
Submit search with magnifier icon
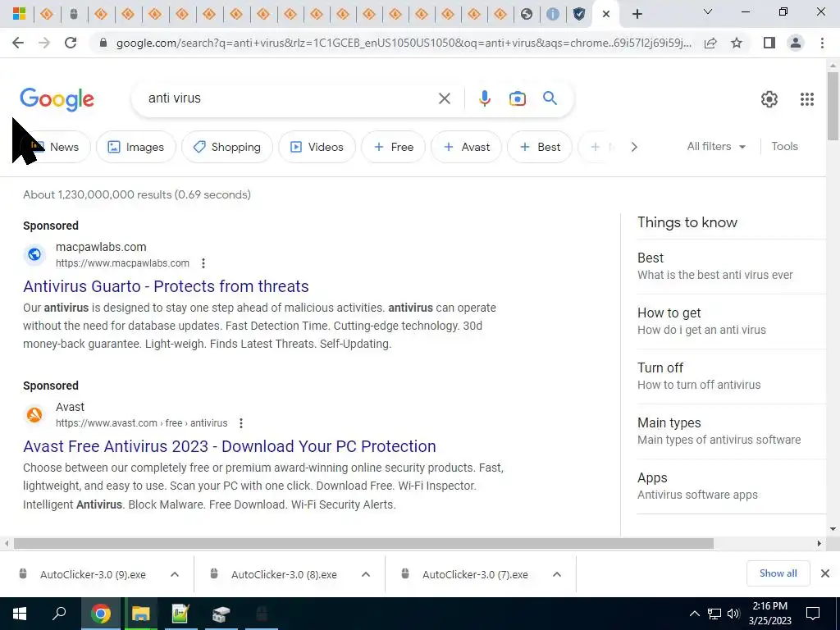(550, 98)
